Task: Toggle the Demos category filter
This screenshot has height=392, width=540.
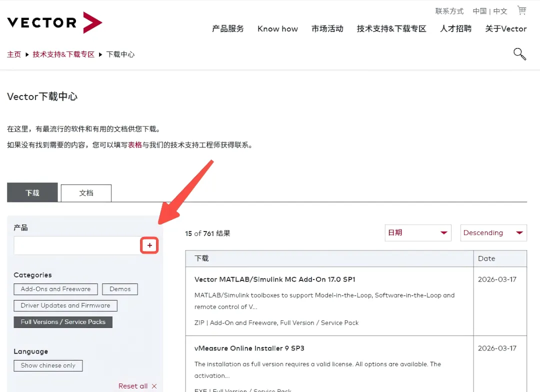Action: [120, 289]
